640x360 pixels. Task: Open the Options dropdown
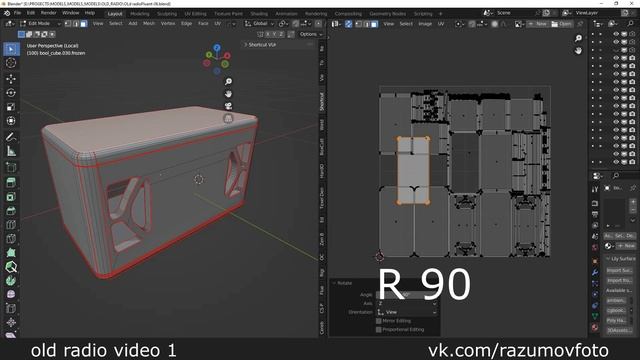tap(310, 34)
